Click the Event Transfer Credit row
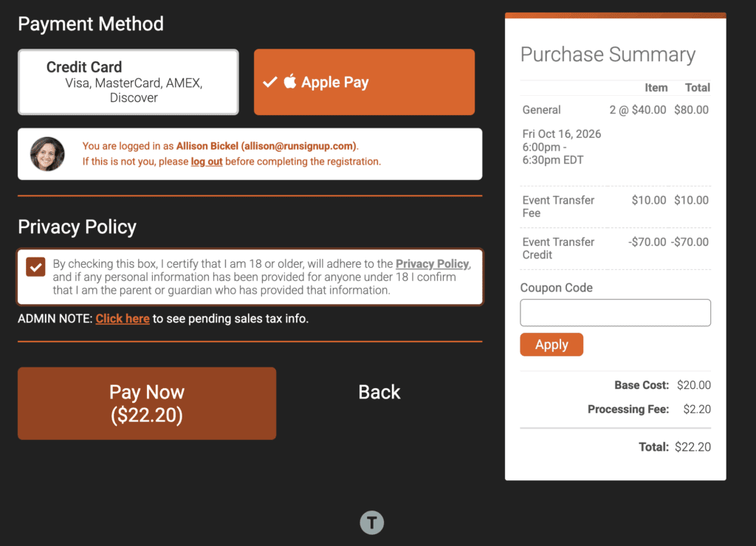The width and height of the screenshot is (756, 546). tap(558, 248)
